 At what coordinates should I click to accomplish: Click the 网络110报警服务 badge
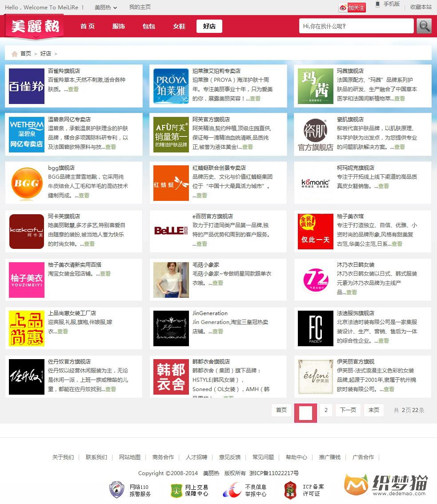(x=130, y=490)
